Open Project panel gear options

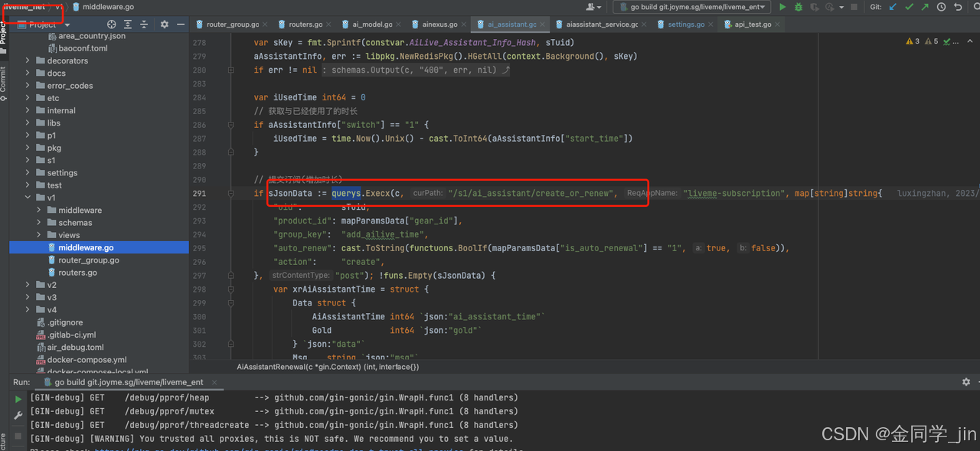pyautogui.click(x=164, y=25)
